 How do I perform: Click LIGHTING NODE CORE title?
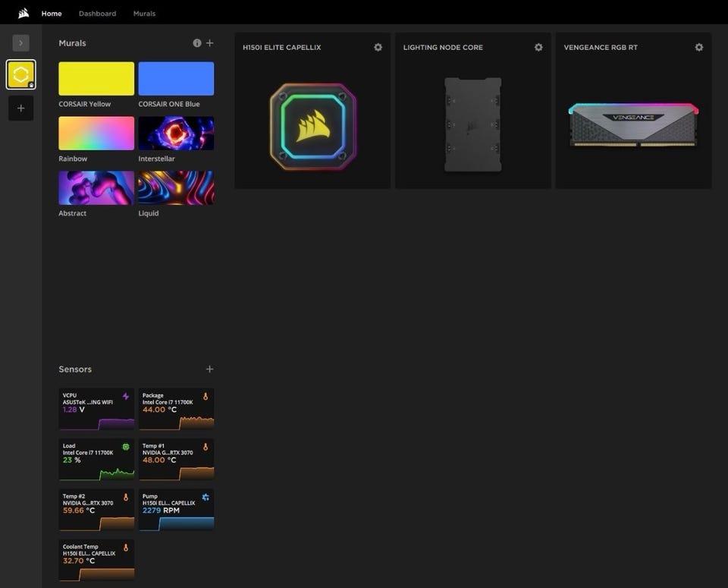point(443,47)
